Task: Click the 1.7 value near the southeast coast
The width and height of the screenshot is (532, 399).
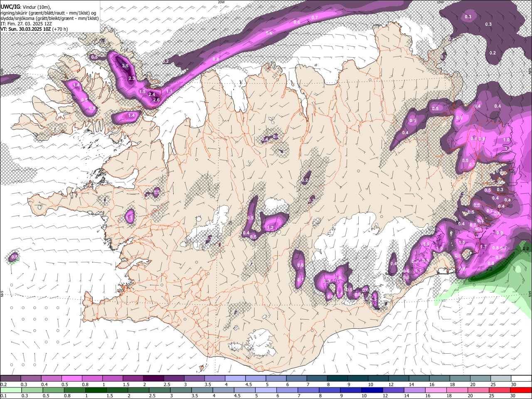Action: click(x=483, y=246)
